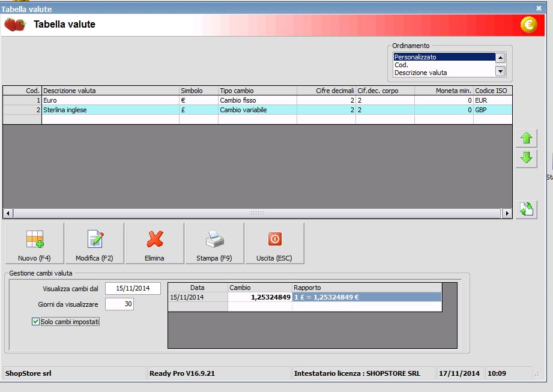Image resolution: width=553 pixels, height=392 pixels.
Task: Click the Stampa (F9) button
Action: [214, 243]
